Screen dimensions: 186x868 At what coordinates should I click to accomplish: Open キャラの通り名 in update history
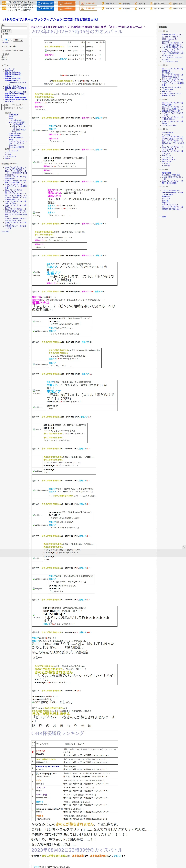pyautogui.click(x=167, y=133)
